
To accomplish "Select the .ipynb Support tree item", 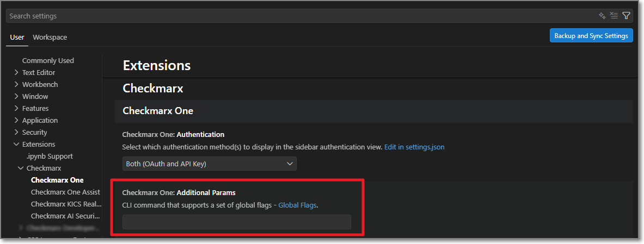I will coord(50,156).
